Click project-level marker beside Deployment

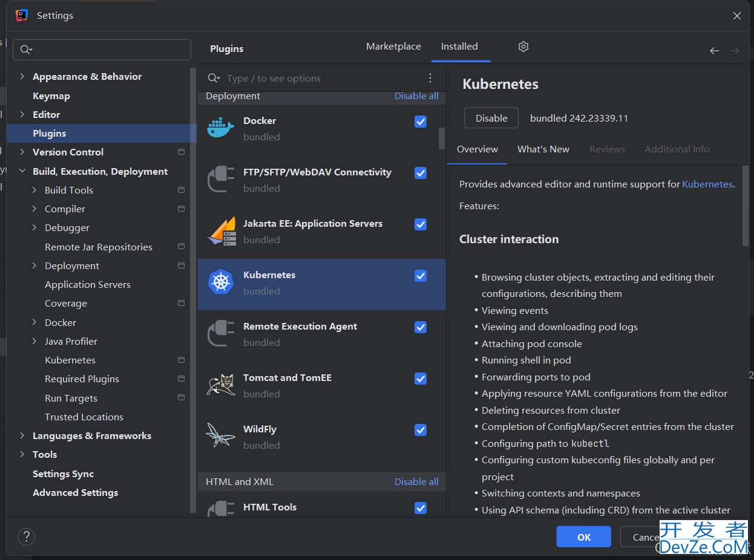click(181, 265)
